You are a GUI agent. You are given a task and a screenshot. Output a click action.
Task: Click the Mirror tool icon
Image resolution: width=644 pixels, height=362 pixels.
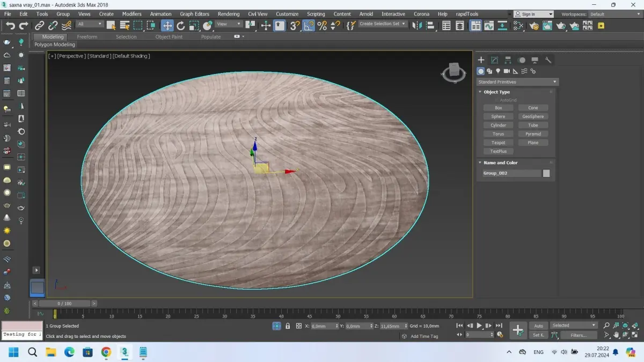416,25
